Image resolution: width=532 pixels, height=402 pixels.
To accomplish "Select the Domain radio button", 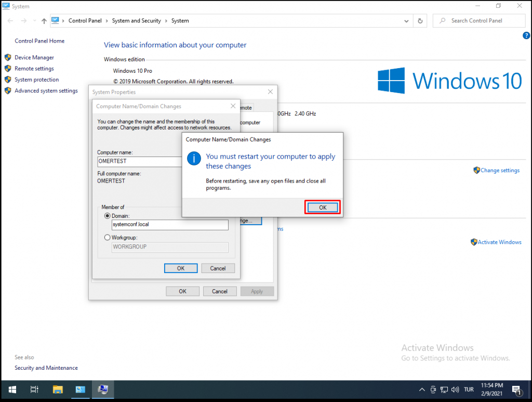I will pos(107,216).
